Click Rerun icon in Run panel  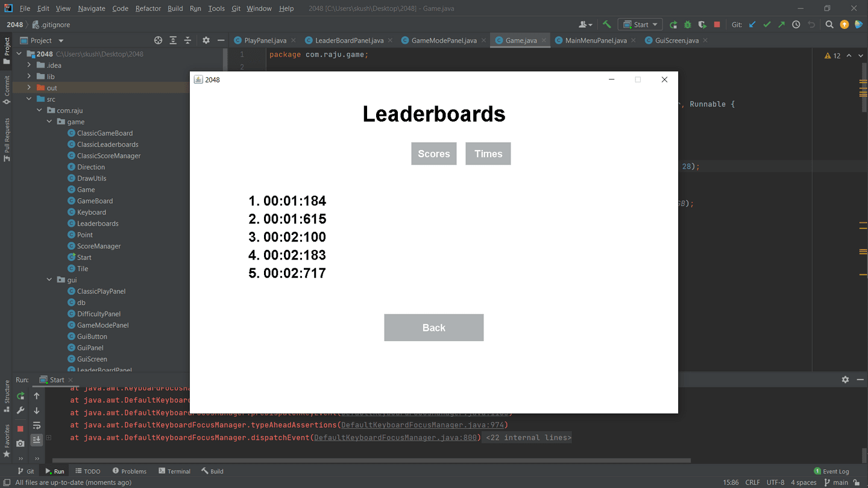point(20,396)
